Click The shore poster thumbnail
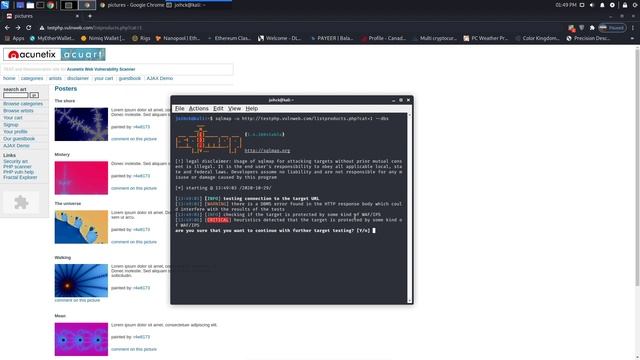 point(81,124)
